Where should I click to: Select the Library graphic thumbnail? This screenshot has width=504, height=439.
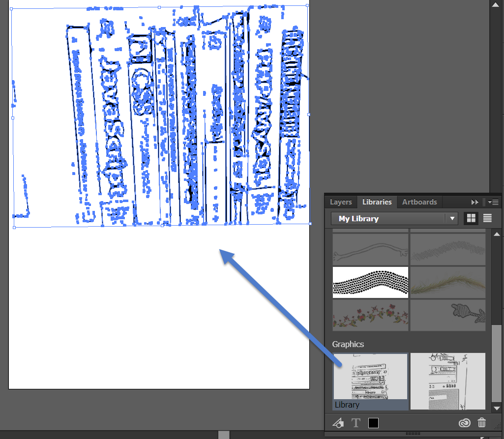(370, 381)
